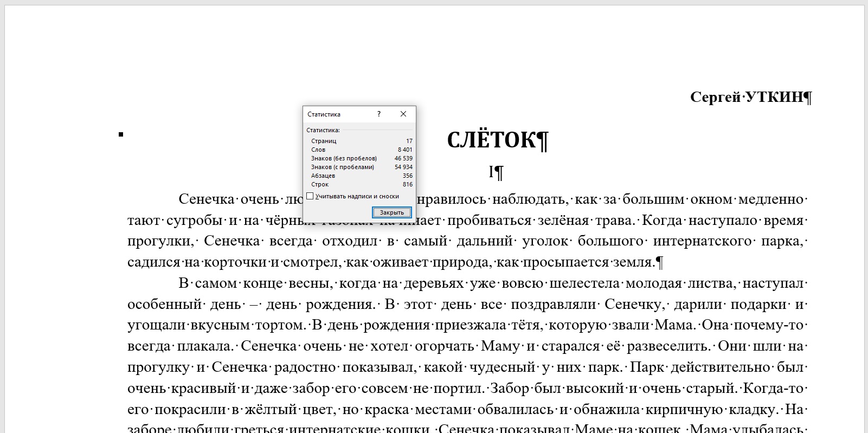Open help question mark in Статистика dialog
Screen dimensions: 868x433
(x=378, y=114)
